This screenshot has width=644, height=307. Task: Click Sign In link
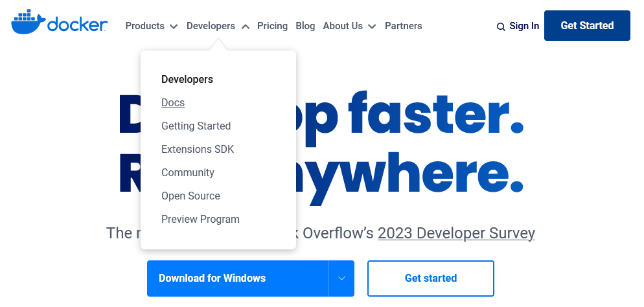click(524, 26)
